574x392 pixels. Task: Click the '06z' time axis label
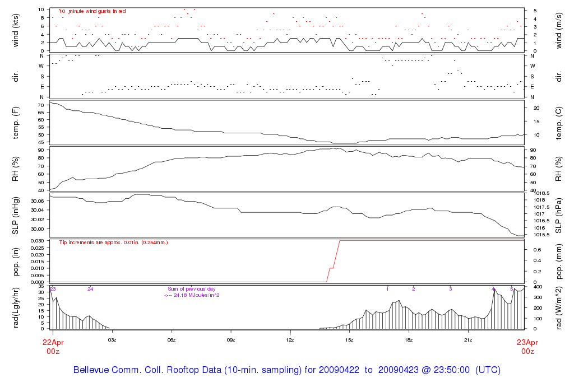click(172, 340)
